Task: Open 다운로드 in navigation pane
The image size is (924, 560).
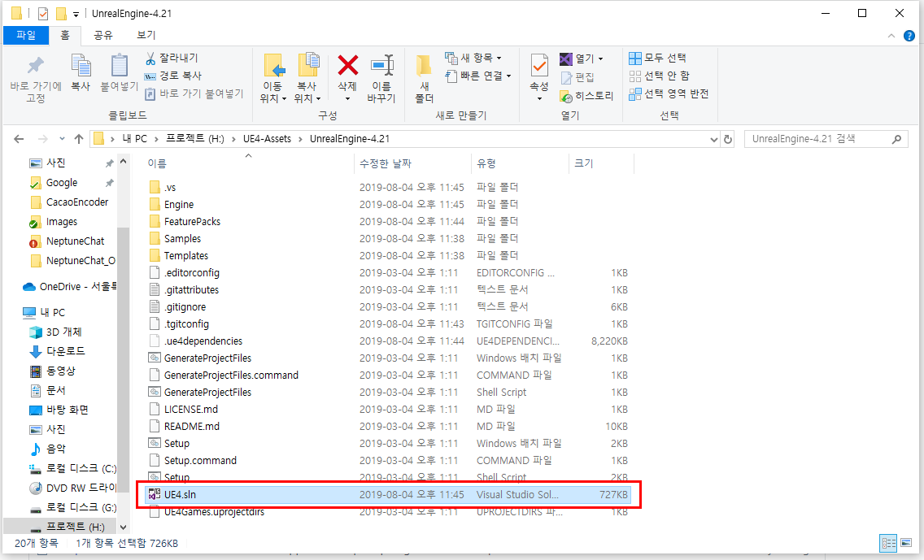Action: (x=58, y=352)
